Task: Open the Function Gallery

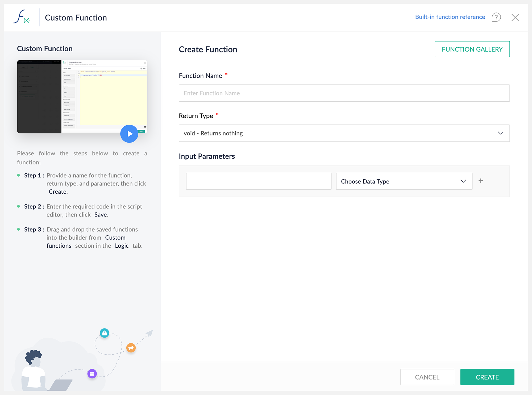Action: coord(472,49)
